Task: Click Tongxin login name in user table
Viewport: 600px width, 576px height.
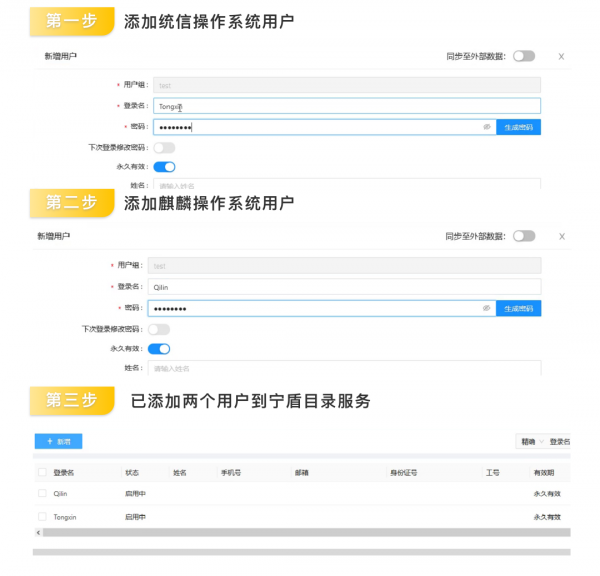Action: coord(65,517)
